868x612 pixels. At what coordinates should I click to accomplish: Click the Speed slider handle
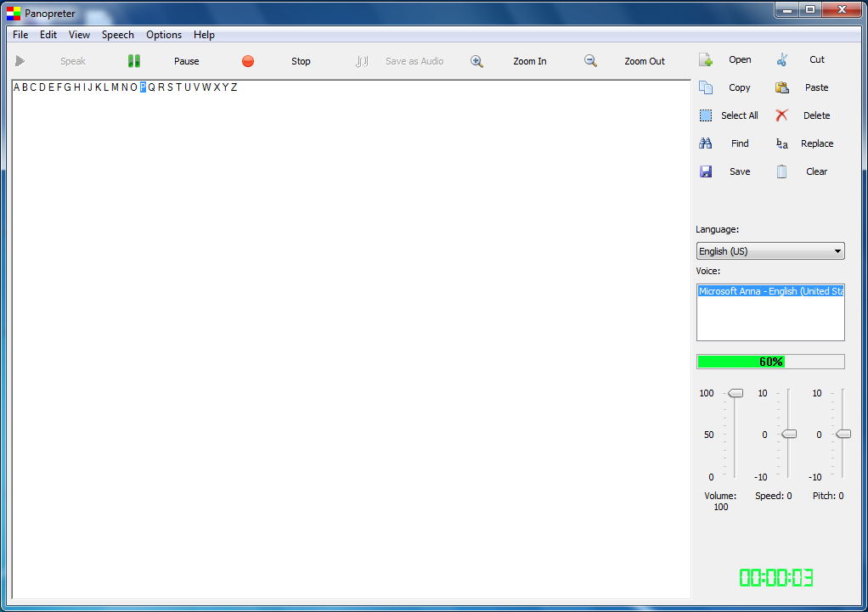pyautogui.click(x=789, y=434)
